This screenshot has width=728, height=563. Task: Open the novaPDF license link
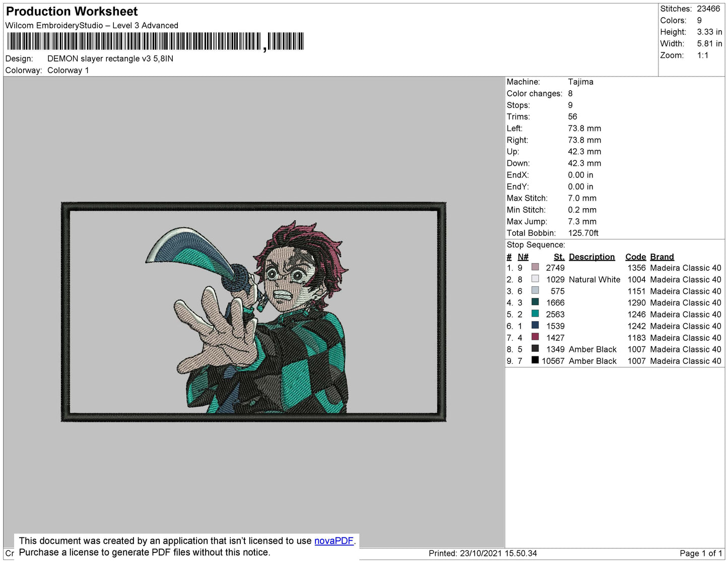(334, 540)
